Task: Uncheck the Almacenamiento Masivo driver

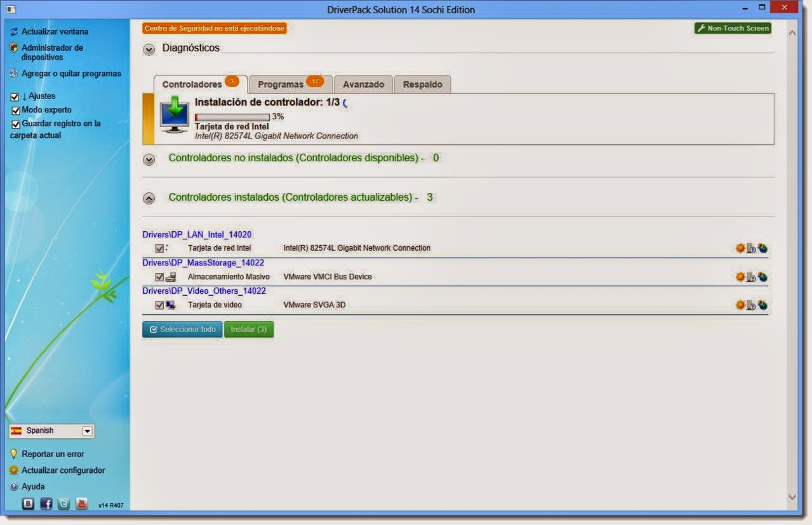Action: pos(159,277)
